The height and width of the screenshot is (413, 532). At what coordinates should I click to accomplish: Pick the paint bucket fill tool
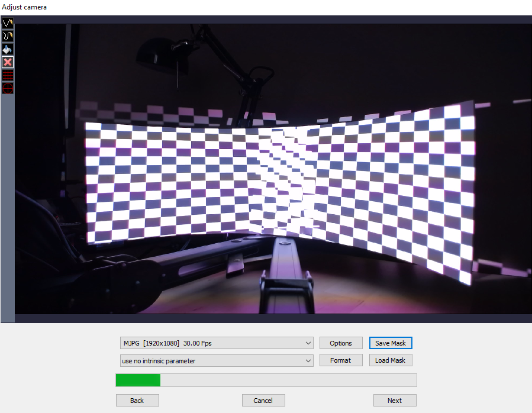pyautogui.click(x=8, y=50)
